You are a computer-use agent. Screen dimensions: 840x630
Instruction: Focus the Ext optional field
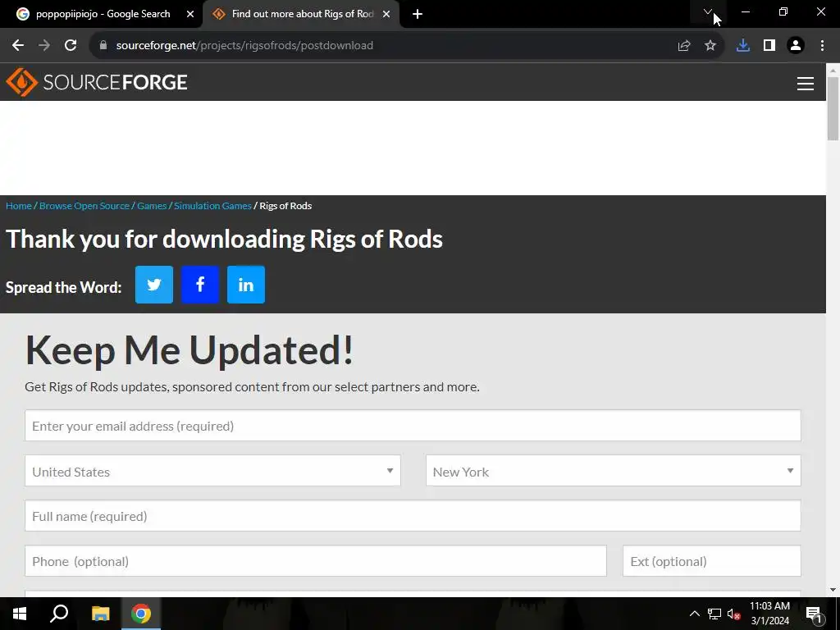pyautogui.click(x=711, y=561)
